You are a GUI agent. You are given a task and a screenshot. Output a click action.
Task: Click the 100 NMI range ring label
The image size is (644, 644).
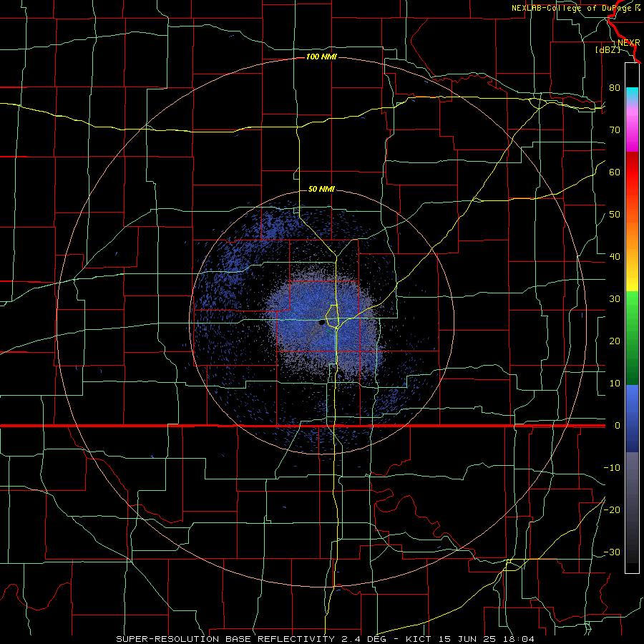click(321, 57)
